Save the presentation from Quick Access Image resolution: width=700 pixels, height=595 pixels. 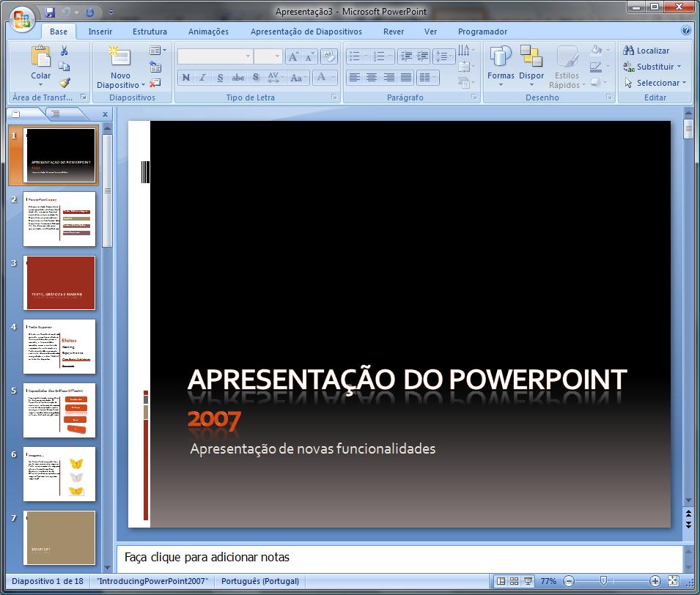point(50,12)
